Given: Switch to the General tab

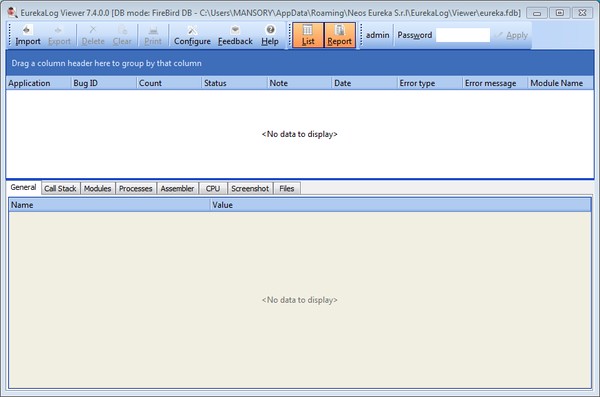Looking at the screenshot, I should [x=23, y=188].
